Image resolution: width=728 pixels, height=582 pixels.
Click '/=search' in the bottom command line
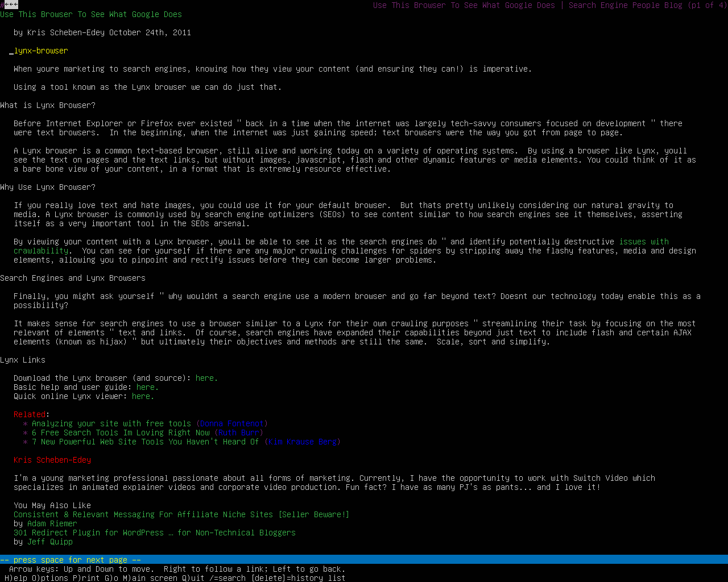(x=227, y=578)
